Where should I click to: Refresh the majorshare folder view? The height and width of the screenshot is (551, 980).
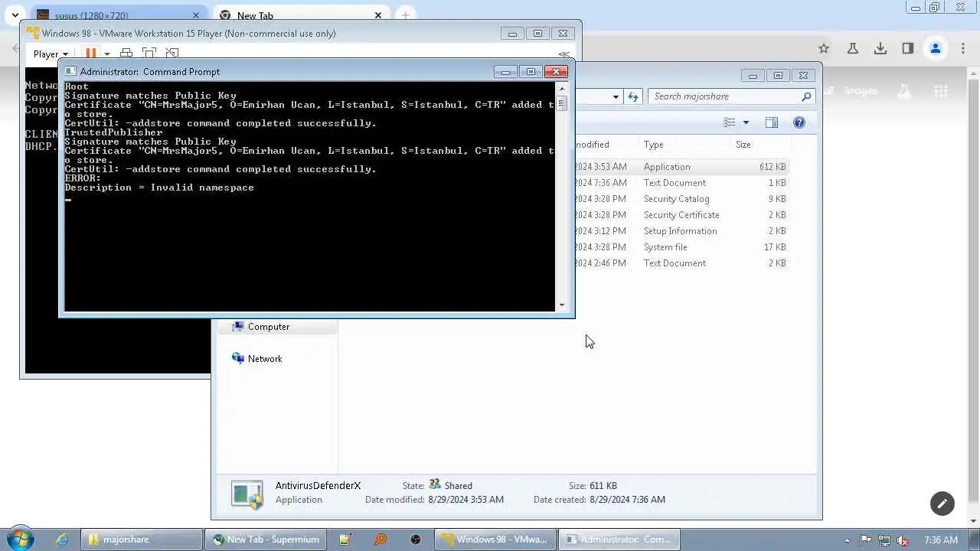pyautogui.click(x=633, y=96)
